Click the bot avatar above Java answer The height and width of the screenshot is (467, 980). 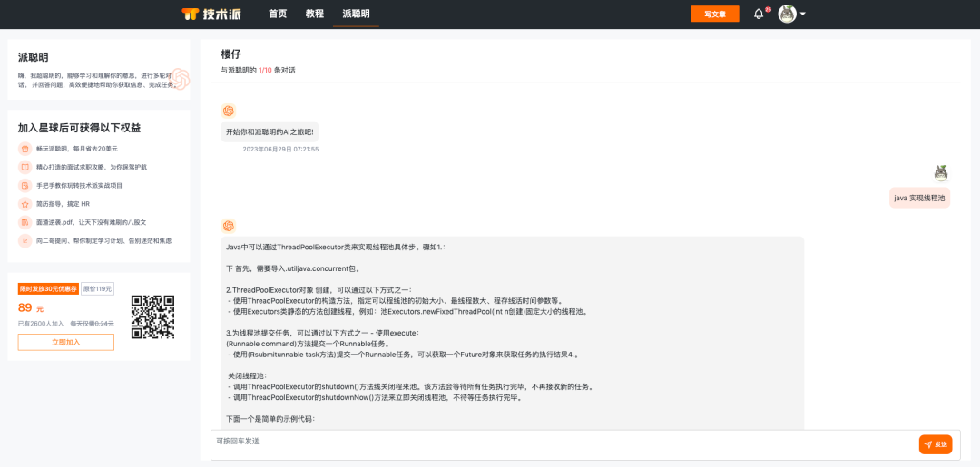point(229,226)
